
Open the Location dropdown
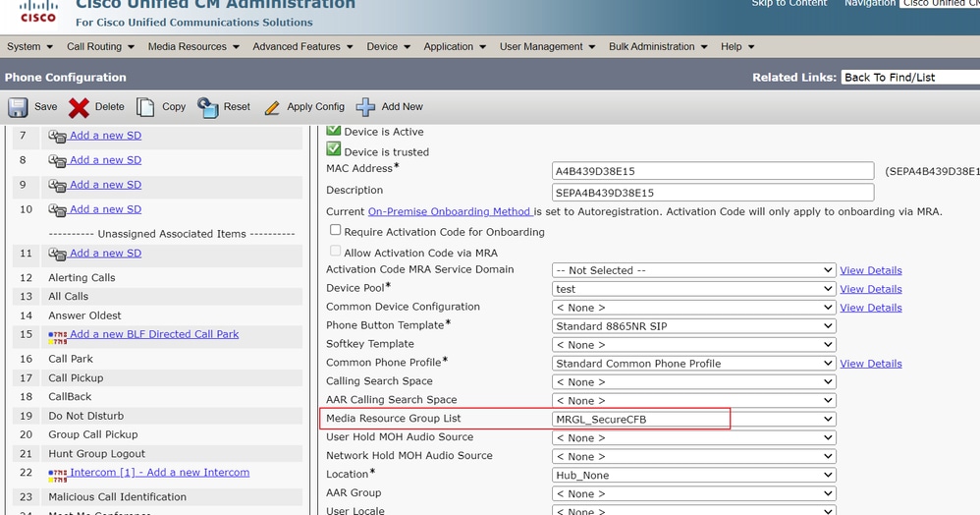click(x=693, y=475)
